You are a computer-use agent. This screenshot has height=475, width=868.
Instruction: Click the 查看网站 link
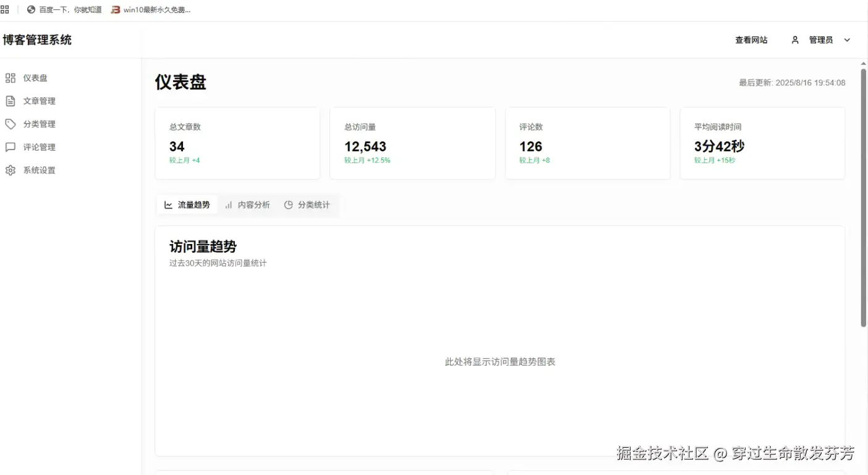pos(751,40)
